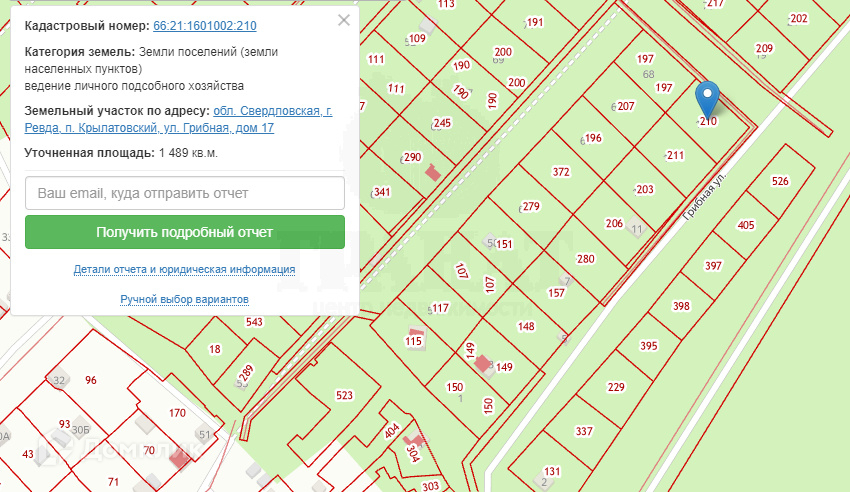Select plot label 196 on map

[x=593, y=138]
